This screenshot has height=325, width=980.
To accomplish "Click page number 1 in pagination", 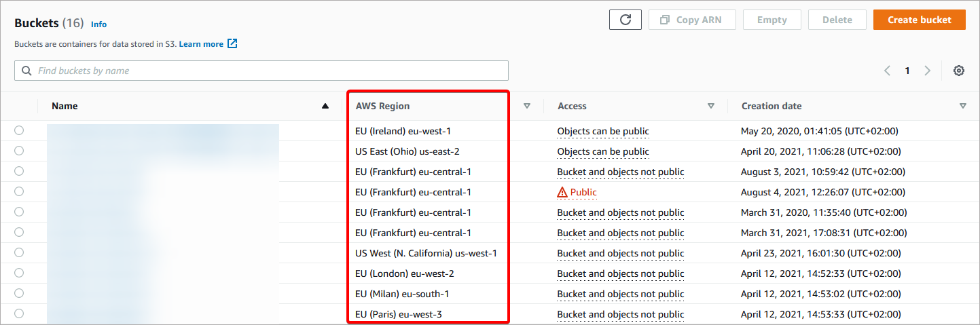I will (907, 71).
